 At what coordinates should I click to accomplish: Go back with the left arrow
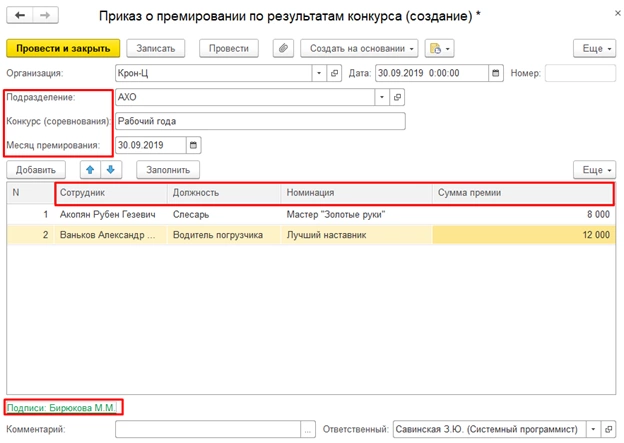20,16
